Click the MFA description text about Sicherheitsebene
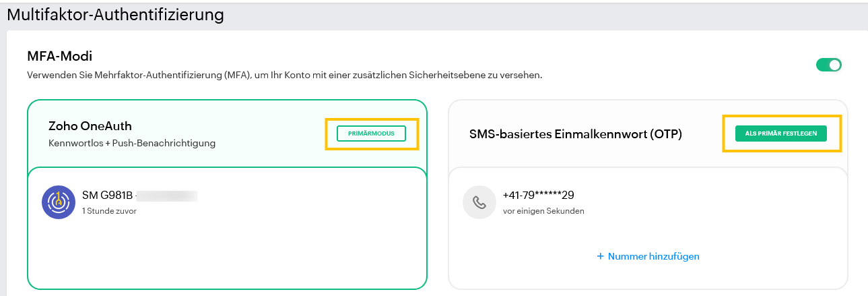 285,76
